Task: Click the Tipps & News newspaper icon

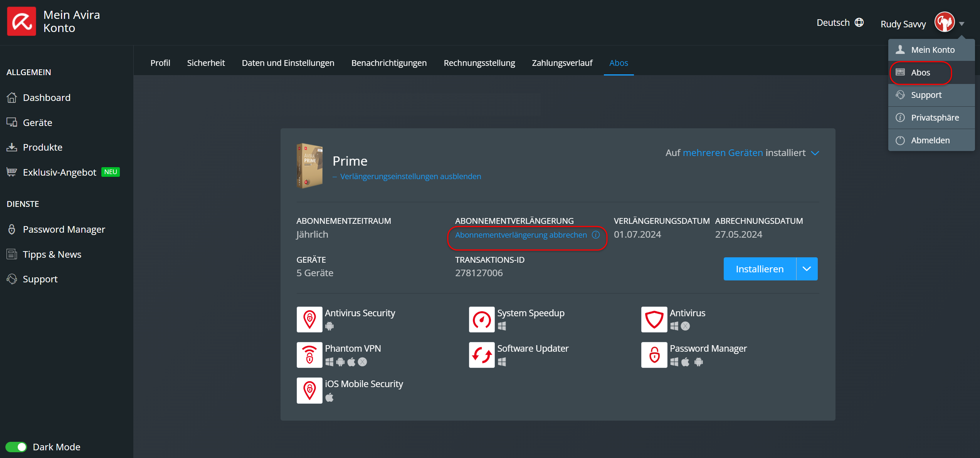Action: pyautogui.click(x=12, y=254)
